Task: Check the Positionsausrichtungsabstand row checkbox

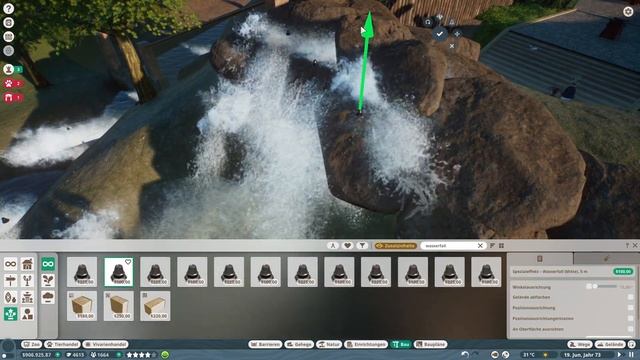Action: [631, 318]
